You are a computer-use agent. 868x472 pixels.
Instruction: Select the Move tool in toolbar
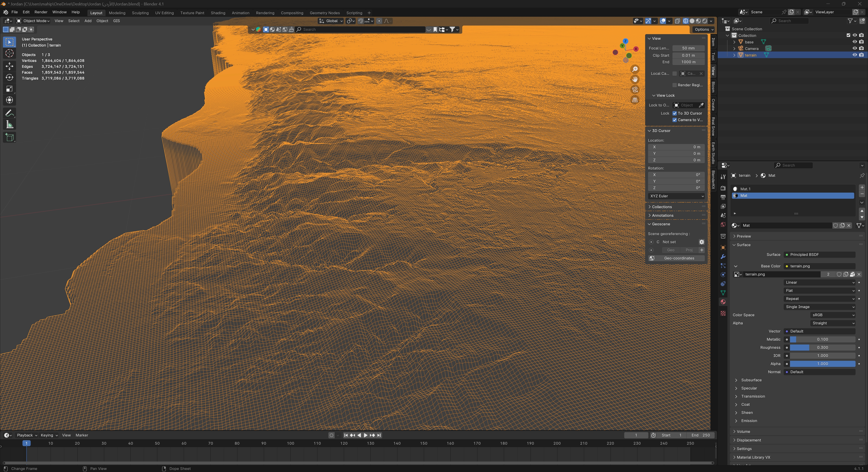click(9, 66)
